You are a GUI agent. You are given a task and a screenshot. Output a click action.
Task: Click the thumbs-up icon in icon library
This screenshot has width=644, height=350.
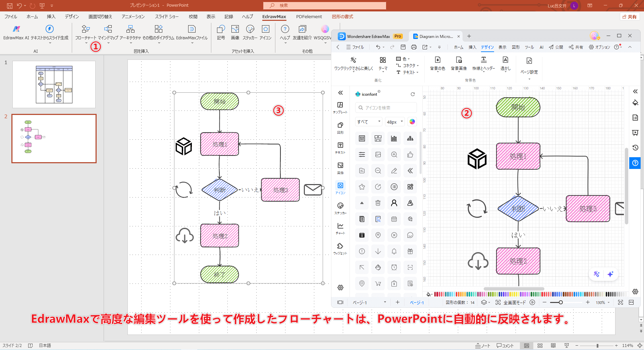click(x=410, y=155)
